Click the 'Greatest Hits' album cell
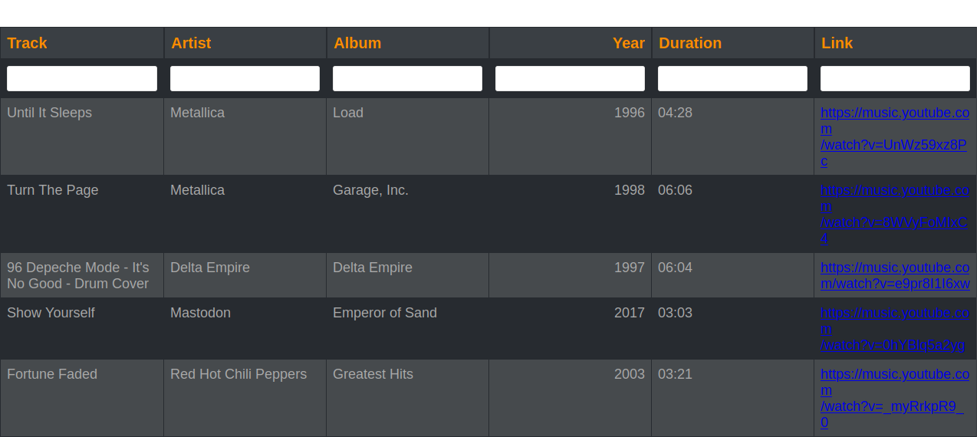 point(408,398)
